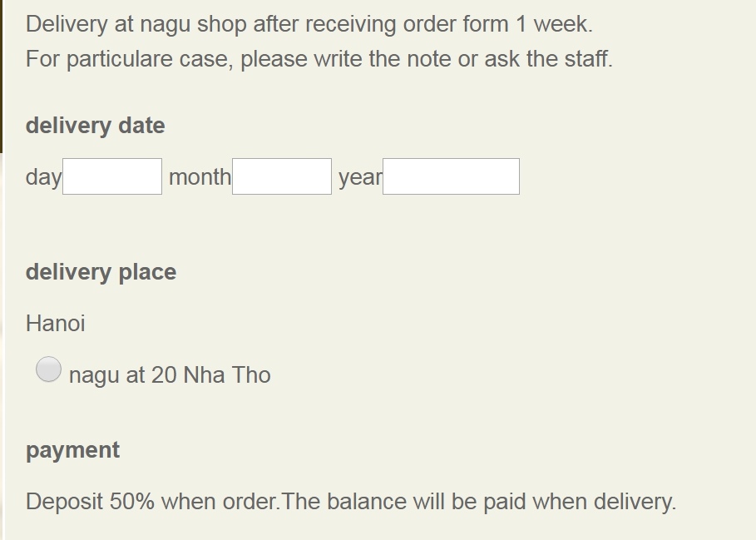Screen dimensions: 756x540
Task: Click the year input field
Action: (451, 176)
